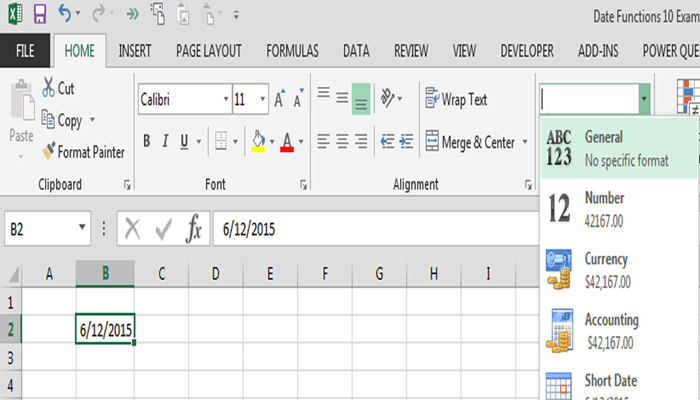Toggle Bold formatting
Screen dimensions: 700x400
146,141
